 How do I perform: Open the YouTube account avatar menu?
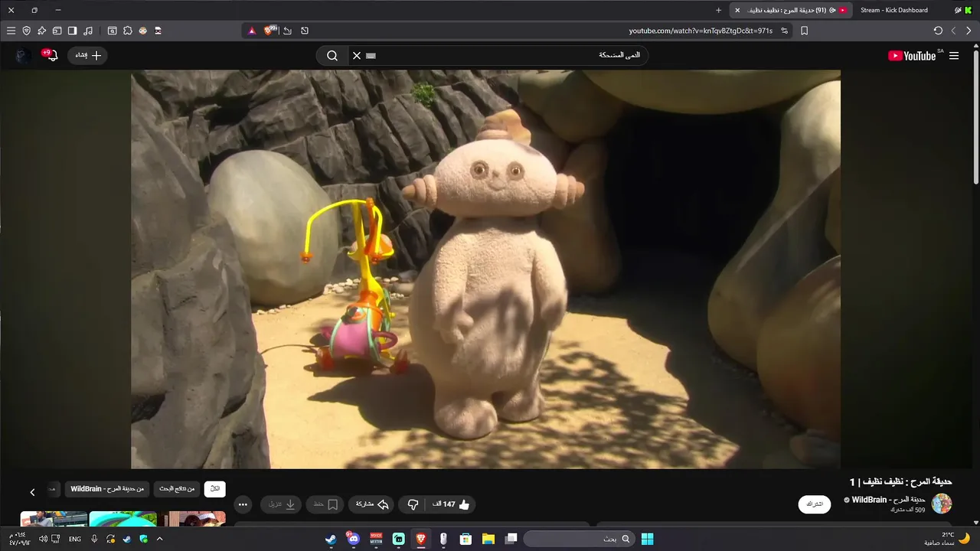(x=24, y=56)
